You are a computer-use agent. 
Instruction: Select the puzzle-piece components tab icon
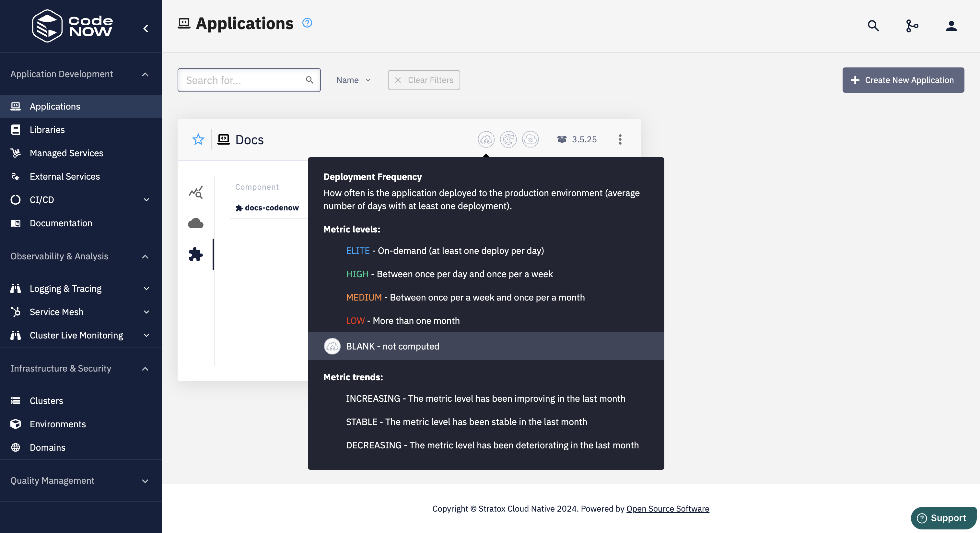coord(195,254)
